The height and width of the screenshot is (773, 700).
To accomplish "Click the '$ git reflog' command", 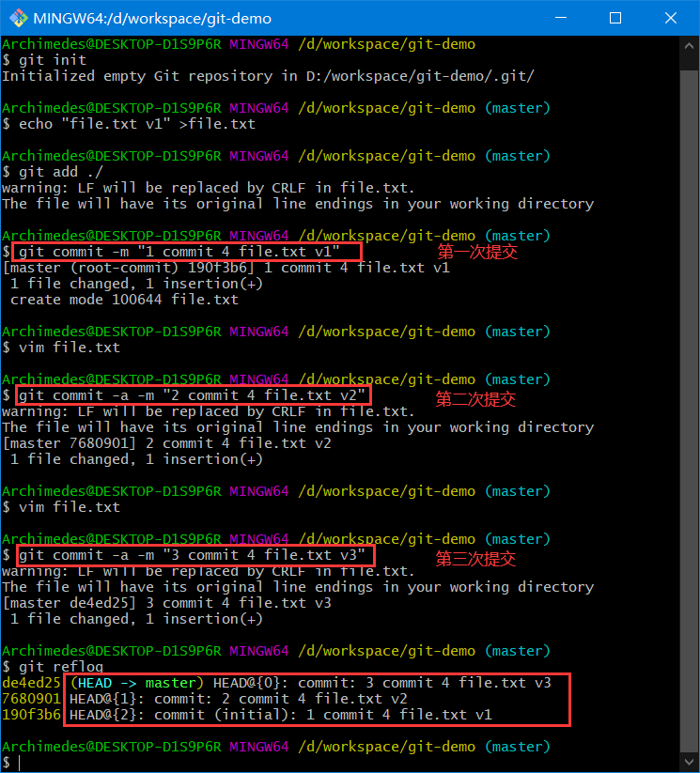I will pyautogui.click(x=53, y=667).
